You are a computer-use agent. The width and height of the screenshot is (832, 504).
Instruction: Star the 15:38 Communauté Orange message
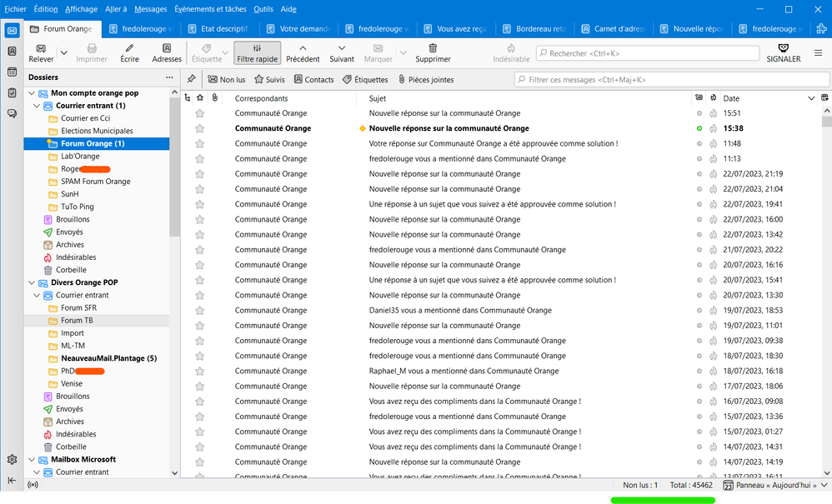pos(199,128)
